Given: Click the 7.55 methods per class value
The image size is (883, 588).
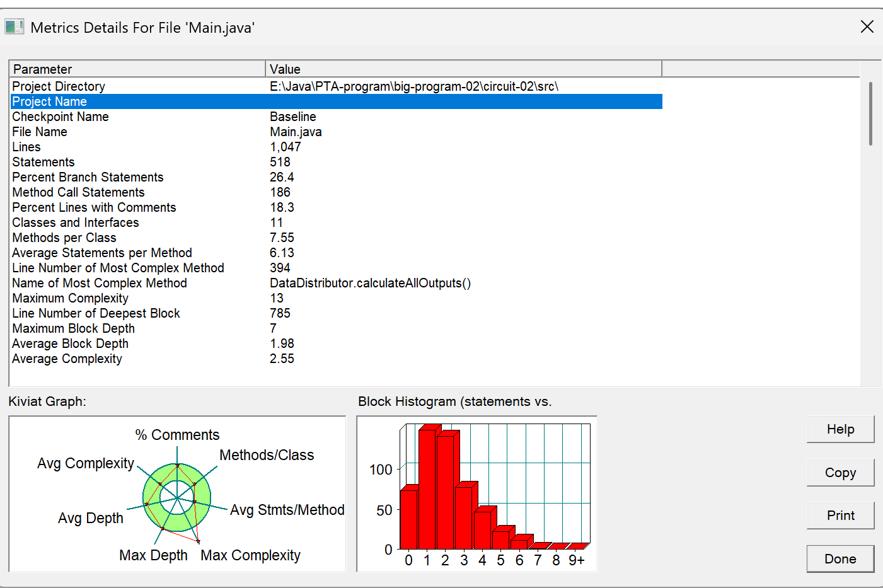Looking at the screenshot, I should click(282, 238).
